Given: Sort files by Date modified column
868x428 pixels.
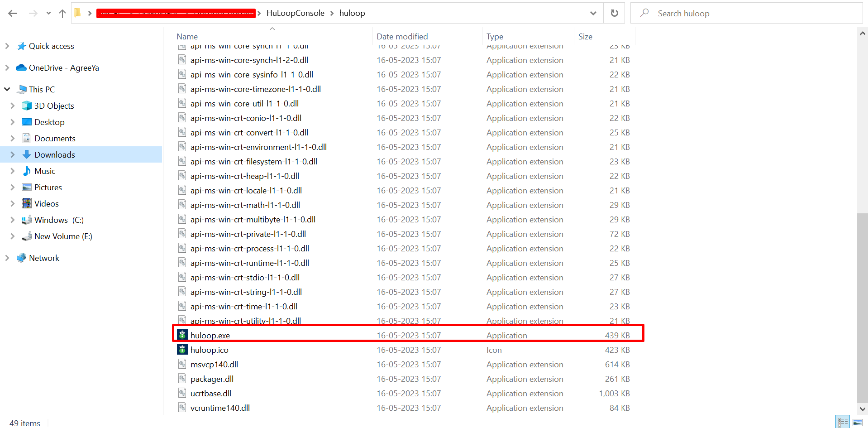Looking at the screenshot, I should [402, 36].
